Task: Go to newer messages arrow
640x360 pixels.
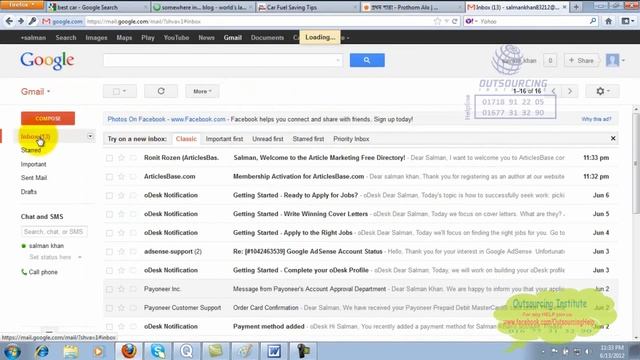Action: tap(553, 91)
